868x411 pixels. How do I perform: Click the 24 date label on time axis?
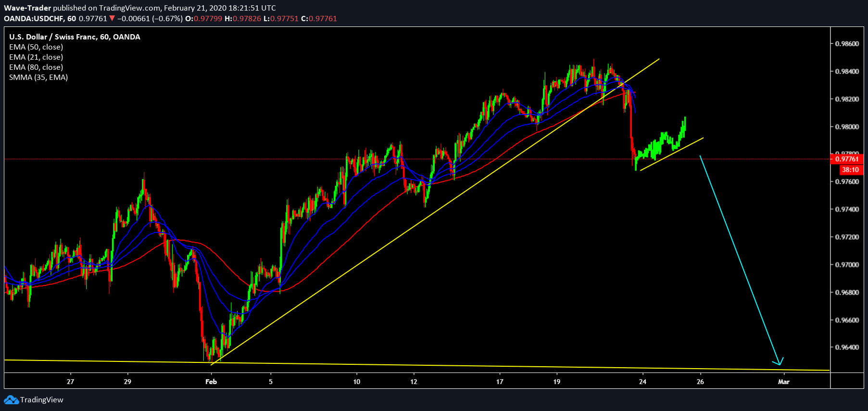[642, 382]
